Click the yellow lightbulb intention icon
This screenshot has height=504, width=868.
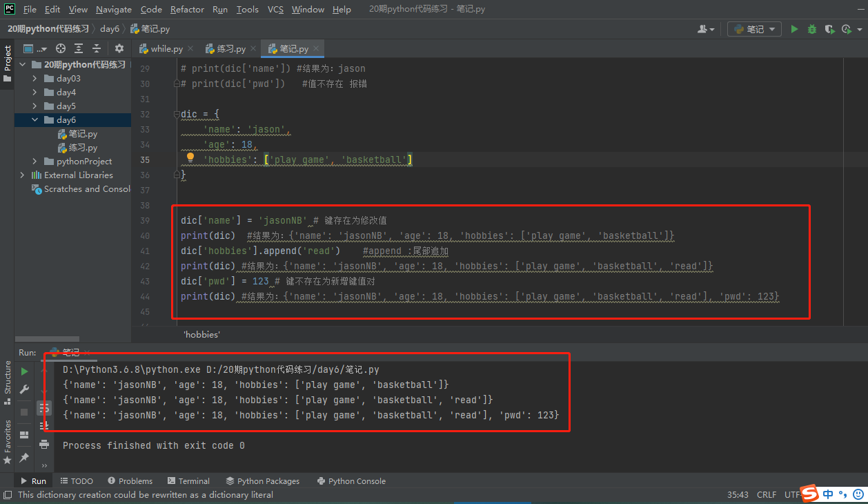[191, 159]
